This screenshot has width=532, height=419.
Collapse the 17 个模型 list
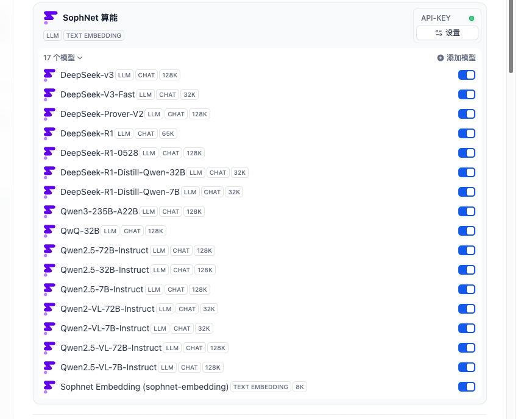pos(63,58)
